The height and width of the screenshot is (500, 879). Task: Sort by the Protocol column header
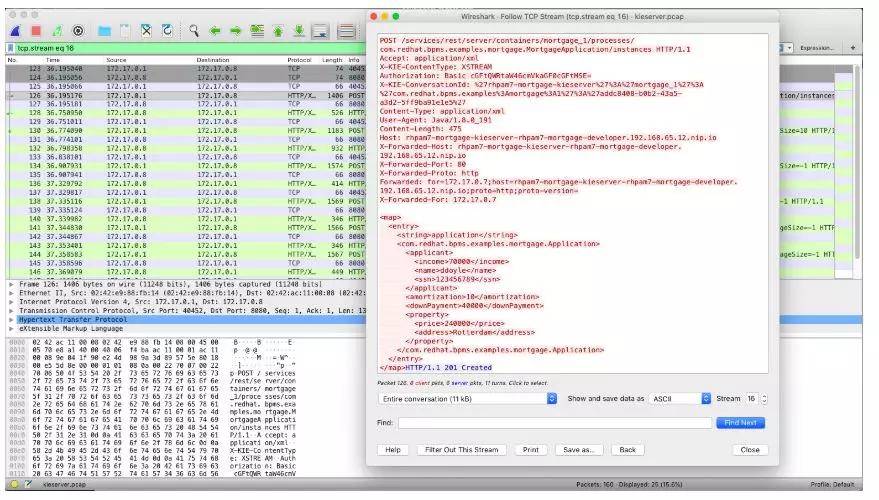click(x=299, y=60)
